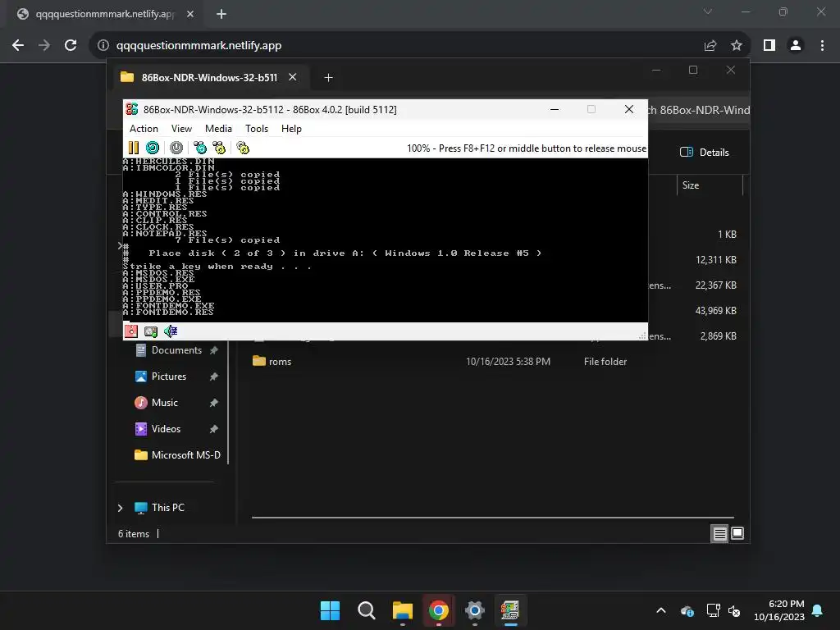Open the Action menu
Viewport: 840px width, 630px height.
(x=144, y=129)
